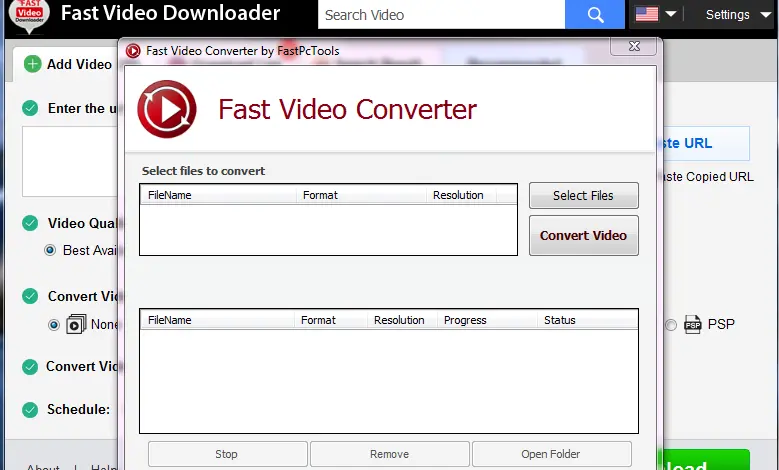Click the 'Select files to convert' label
Image resolution: width=779 pixels, height=470 pixels.
pyautogui.click(x=203, y=171)
